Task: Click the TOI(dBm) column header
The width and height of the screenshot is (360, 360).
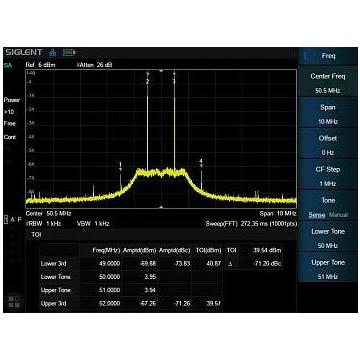Action: point(208,250)
